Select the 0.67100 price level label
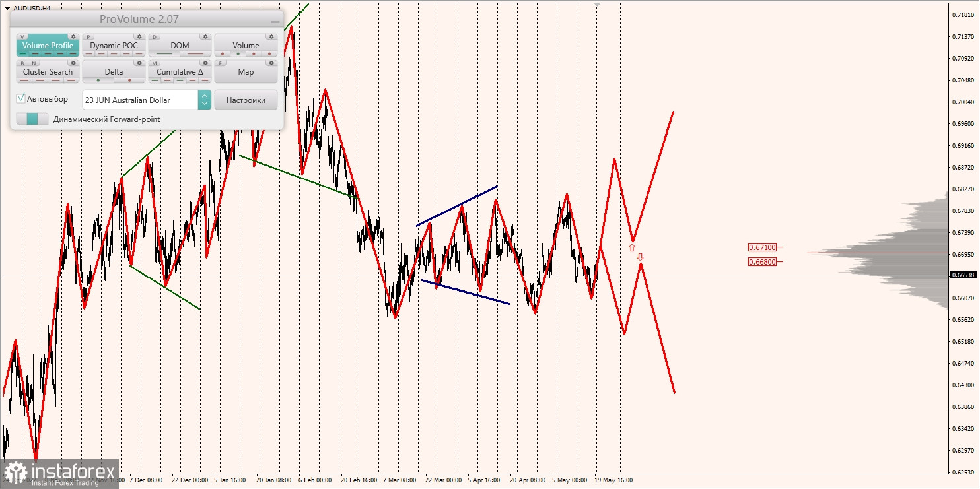The width and height of the screenshot is (980, 489). 762,247
